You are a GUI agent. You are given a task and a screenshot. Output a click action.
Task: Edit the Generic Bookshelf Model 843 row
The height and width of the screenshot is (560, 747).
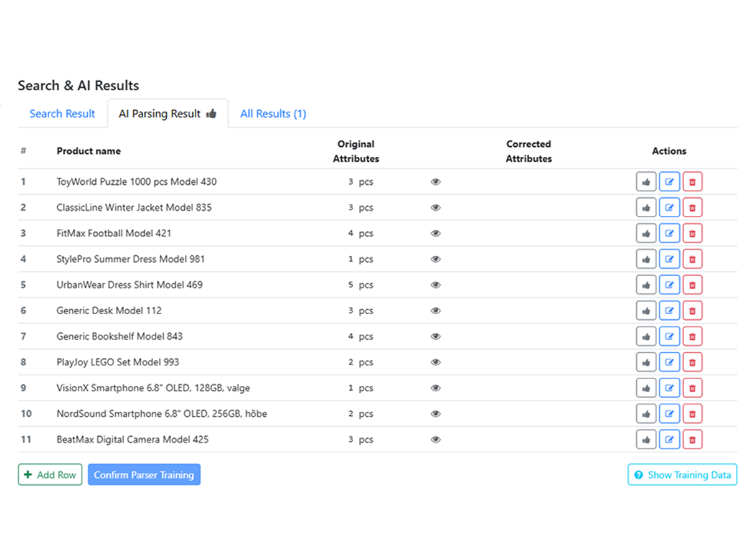[x=669, y=337]
